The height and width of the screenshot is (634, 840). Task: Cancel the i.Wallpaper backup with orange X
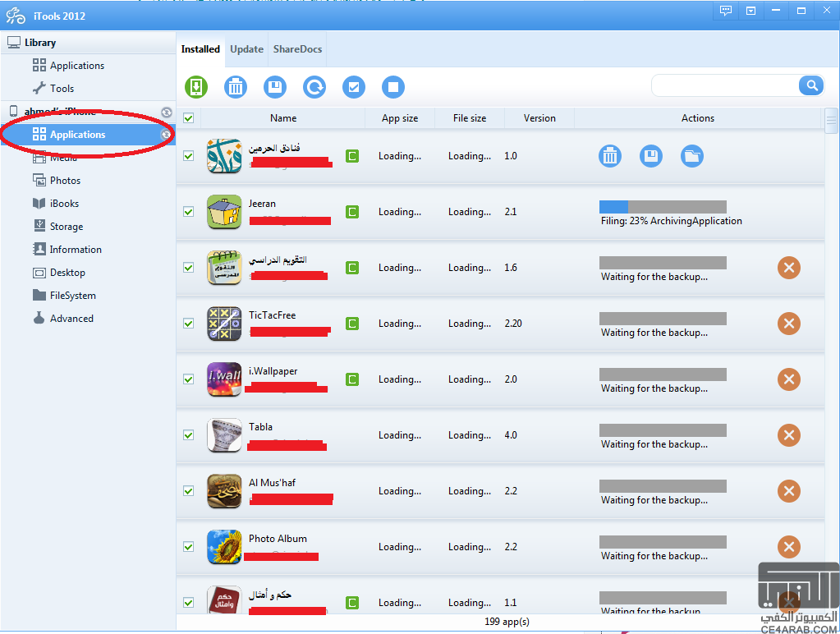coord(788,379)
